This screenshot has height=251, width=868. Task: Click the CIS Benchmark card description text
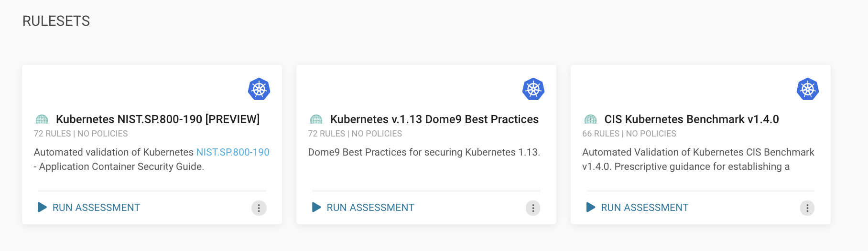coord(698,159)
